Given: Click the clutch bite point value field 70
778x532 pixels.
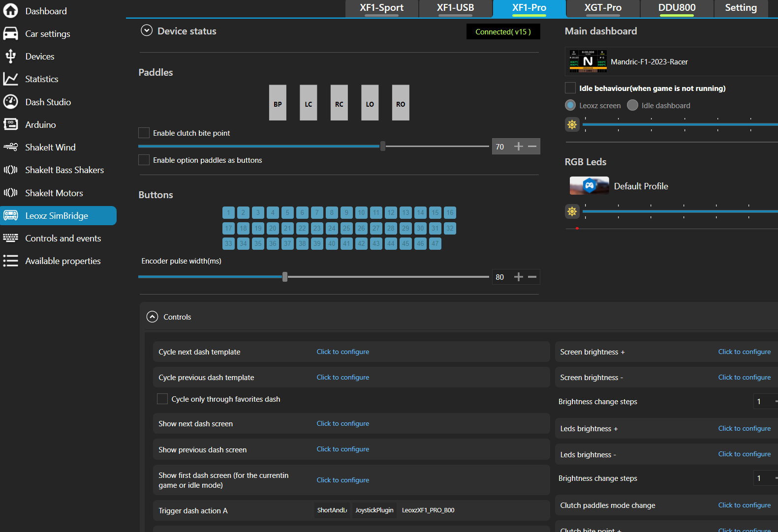Looking at the screenshot, I should (x=501, y=147).
